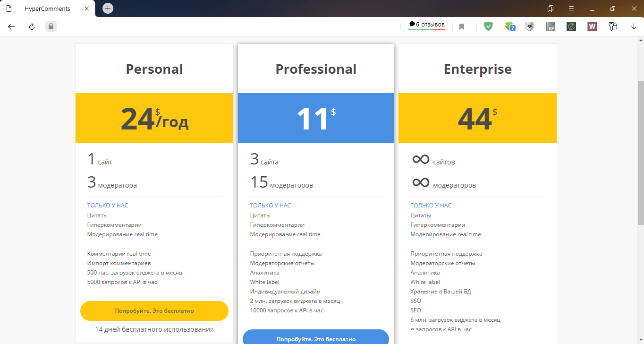
Task: Open the RP extension icon
Action: (x=551, y=27)
